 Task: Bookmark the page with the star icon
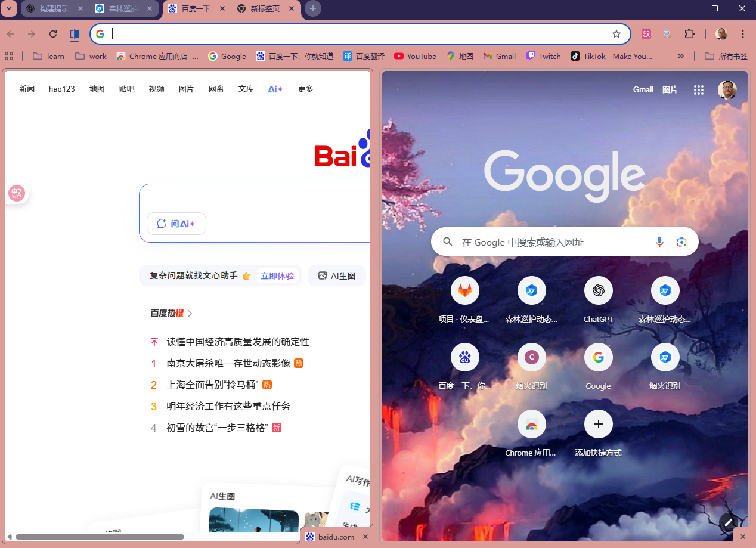(616, 34)
